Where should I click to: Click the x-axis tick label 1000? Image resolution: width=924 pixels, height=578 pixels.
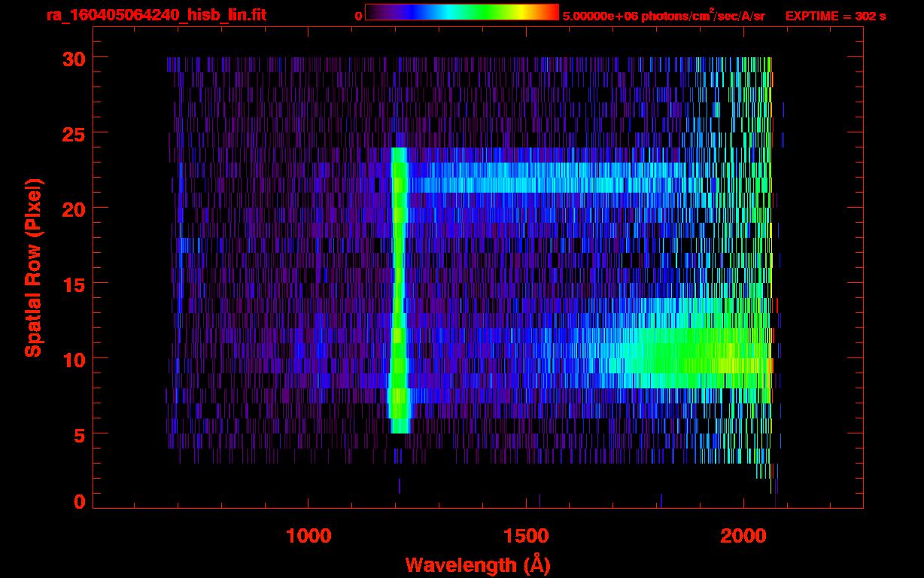(x=309, y=536)
